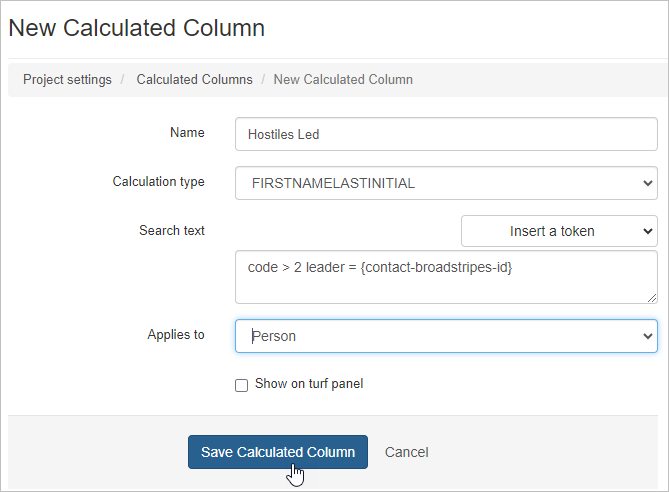Click the Calculation type label
Image resolution: width=669 pixels, height=492 pixels.
(158, 182)
